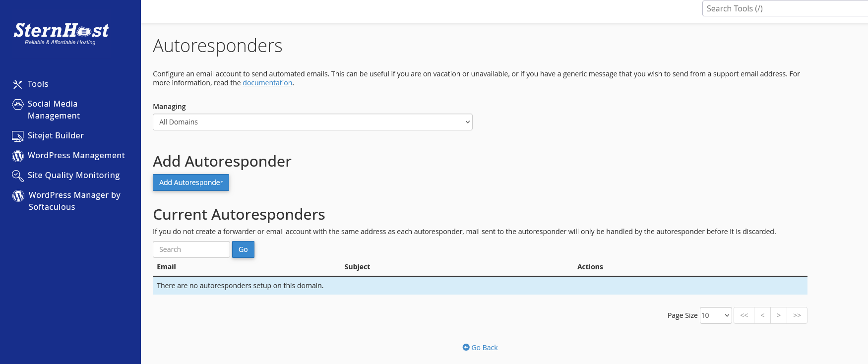This screenshot has height=364, width=868.
Task: Open Tools in the sidebar menu
Action: click(38, 84)
